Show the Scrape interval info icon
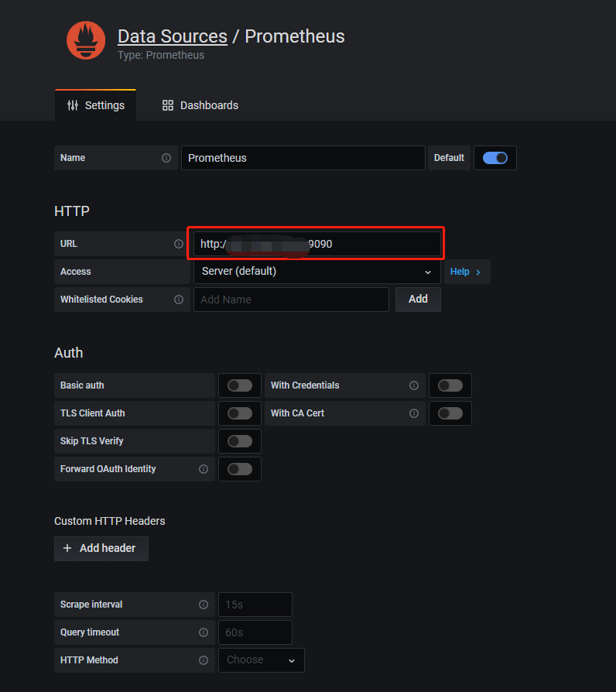The image size is (616, 692). 204,605
